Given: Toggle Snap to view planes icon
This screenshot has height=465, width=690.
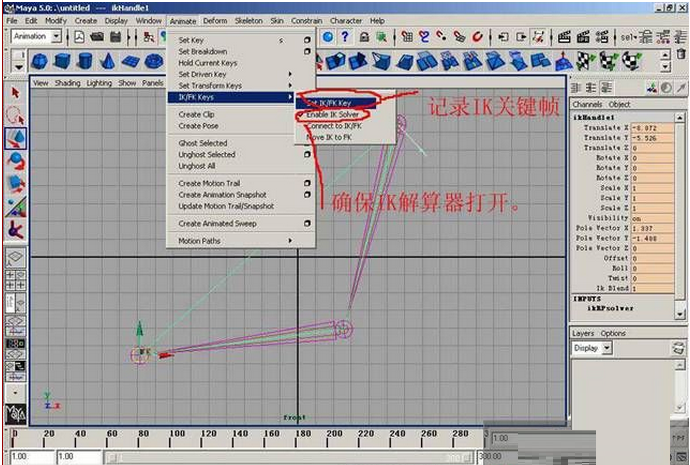Looking at the screenshot, I should (x=459, y=37).
